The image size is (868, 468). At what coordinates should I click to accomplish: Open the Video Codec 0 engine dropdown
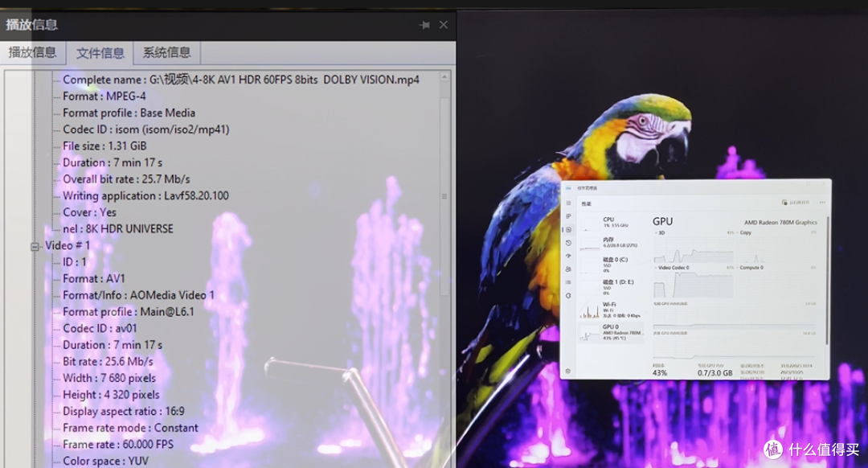pos(672,268)
